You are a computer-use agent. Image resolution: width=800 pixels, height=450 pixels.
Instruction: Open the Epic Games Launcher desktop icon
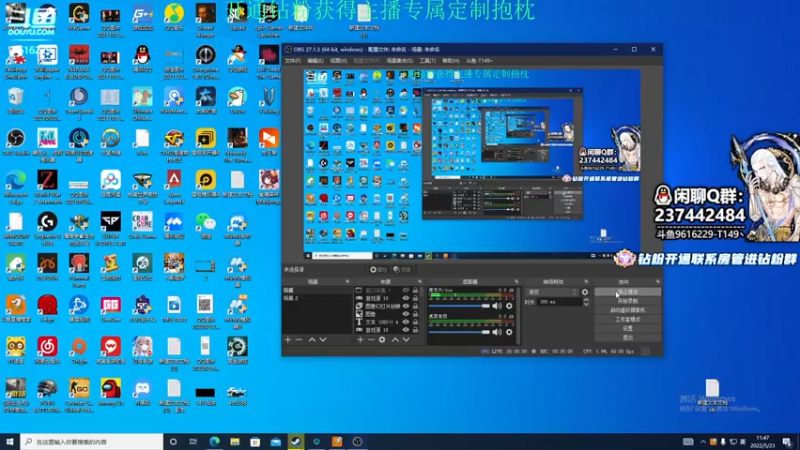point(268,20)
